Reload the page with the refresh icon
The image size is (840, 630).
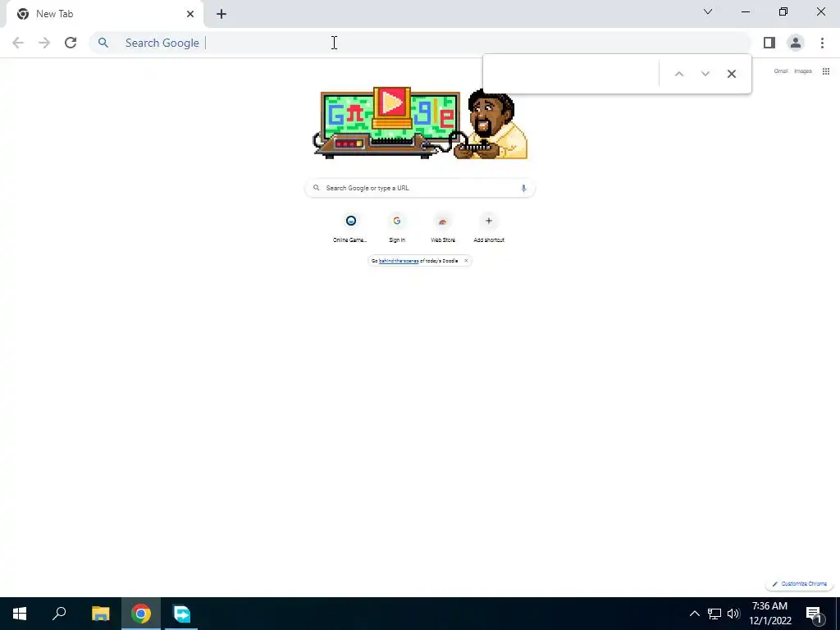[71, 43]
